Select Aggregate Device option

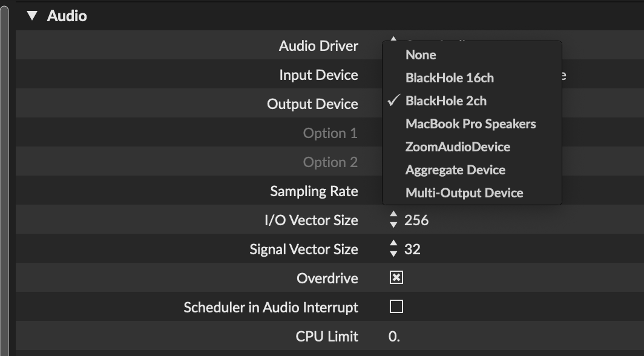pos(455,170)
